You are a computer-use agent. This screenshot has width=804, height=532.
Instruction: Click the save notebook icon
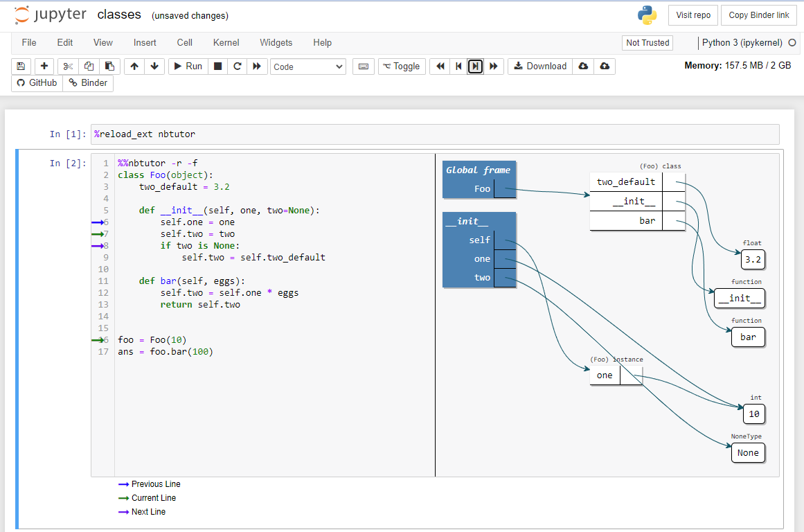[x=21, y=66]
